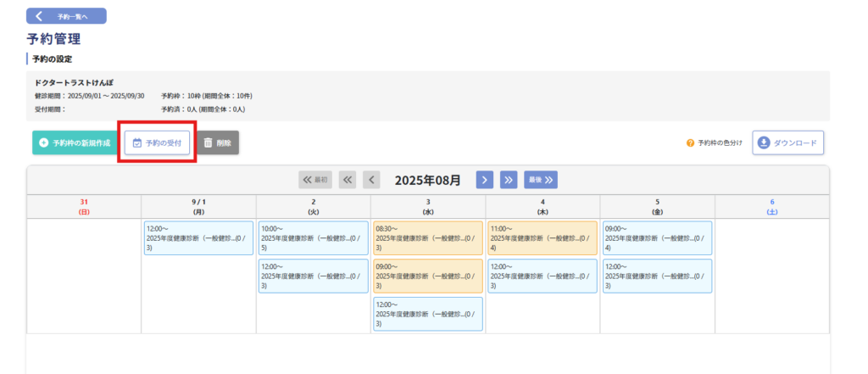Screen dimensions: 868x374
Task: Select the orange 08:30 slot on Wednesday
Action: click(x=428, y=238)
